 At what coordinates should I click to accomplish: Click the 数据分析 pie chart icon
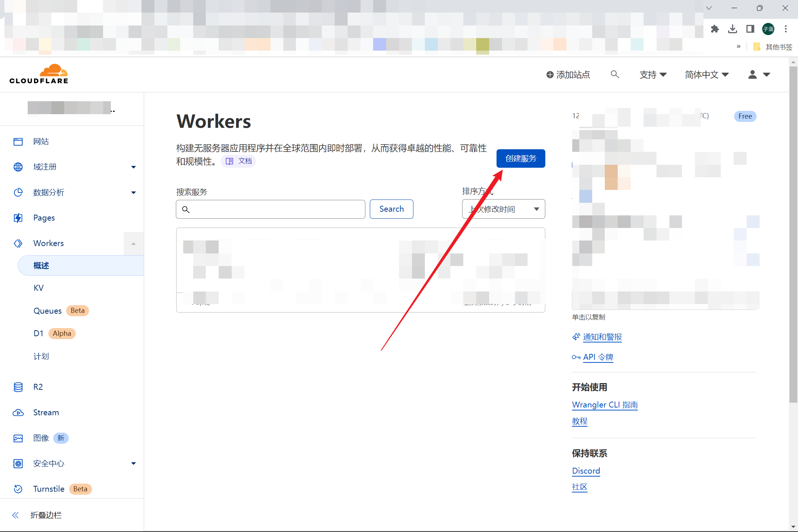(x=18, y=192)
